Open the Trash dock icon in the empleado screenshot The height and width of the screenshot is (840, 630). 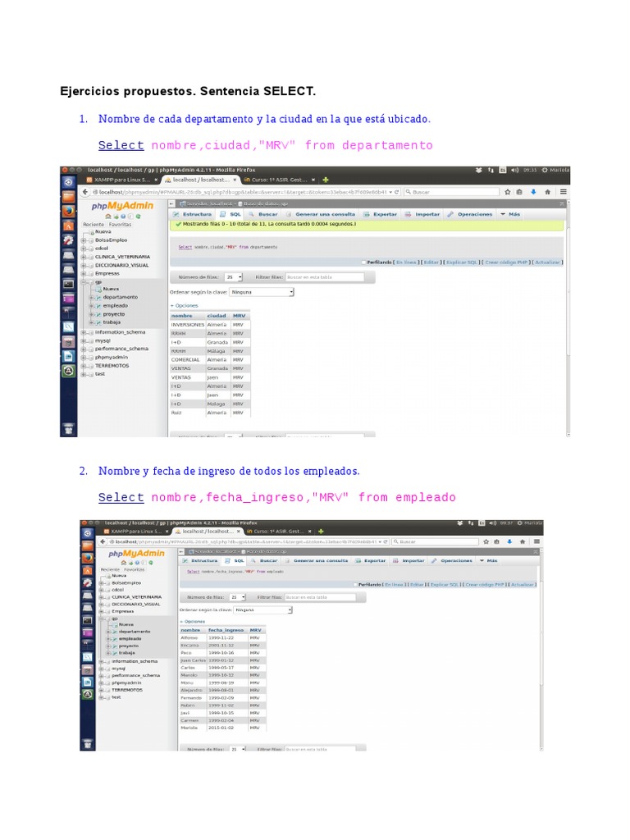[88, 743]
